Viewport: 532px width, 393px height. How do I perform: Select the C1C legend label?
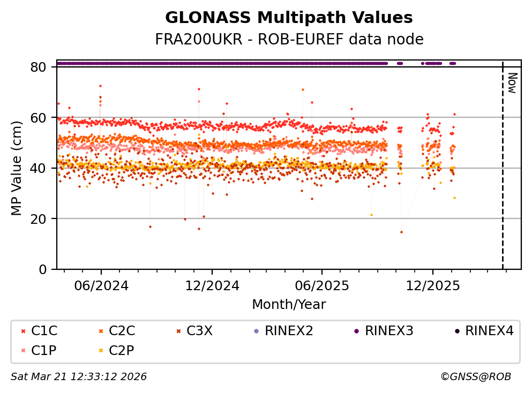pos(43,331)
